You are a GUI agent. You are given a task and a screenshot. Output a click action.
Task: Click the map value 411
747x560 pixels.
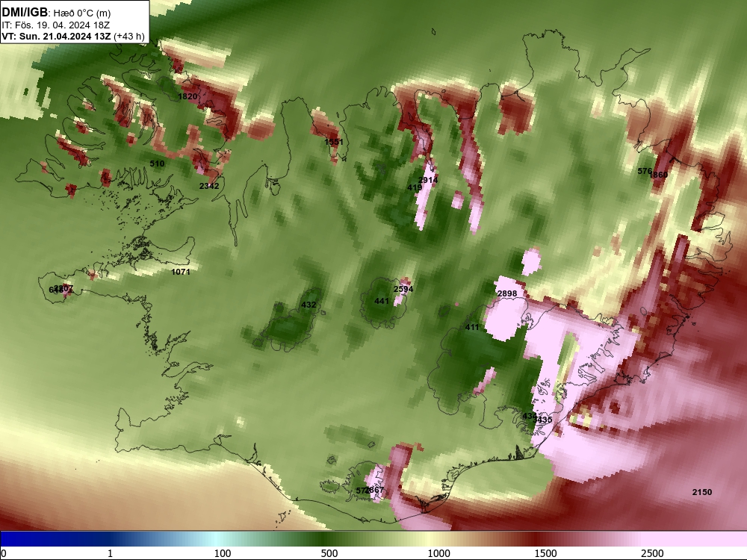[471, 327]
